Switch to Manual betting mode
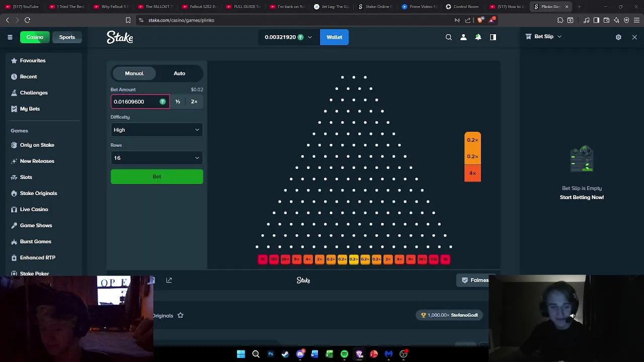This screenshot has height=362, width=644. (x=134, y=73)
